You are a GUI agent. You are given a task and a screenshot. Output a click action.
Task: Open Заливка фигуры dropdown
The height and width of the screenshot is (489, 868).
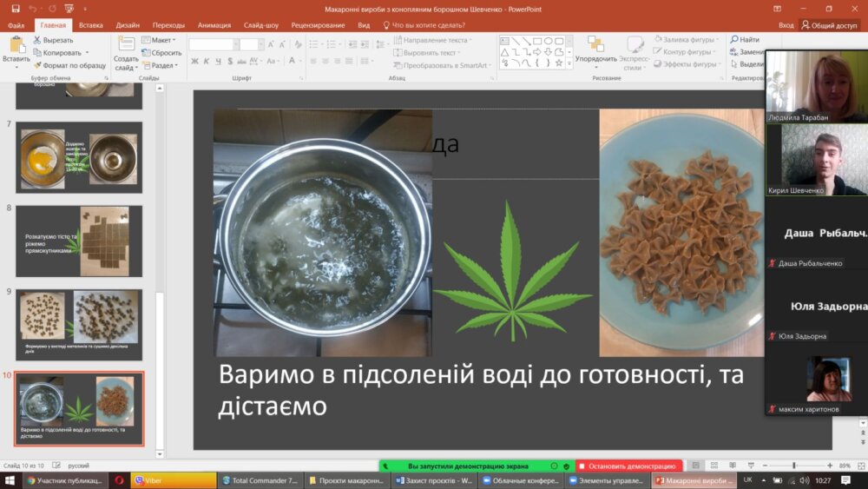pos(687,39)
